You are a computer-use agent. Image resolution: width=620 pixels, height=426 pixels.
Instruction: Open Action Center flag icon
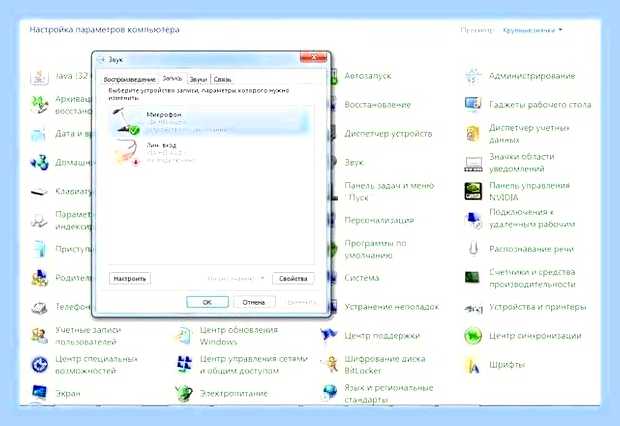point(329,335)
